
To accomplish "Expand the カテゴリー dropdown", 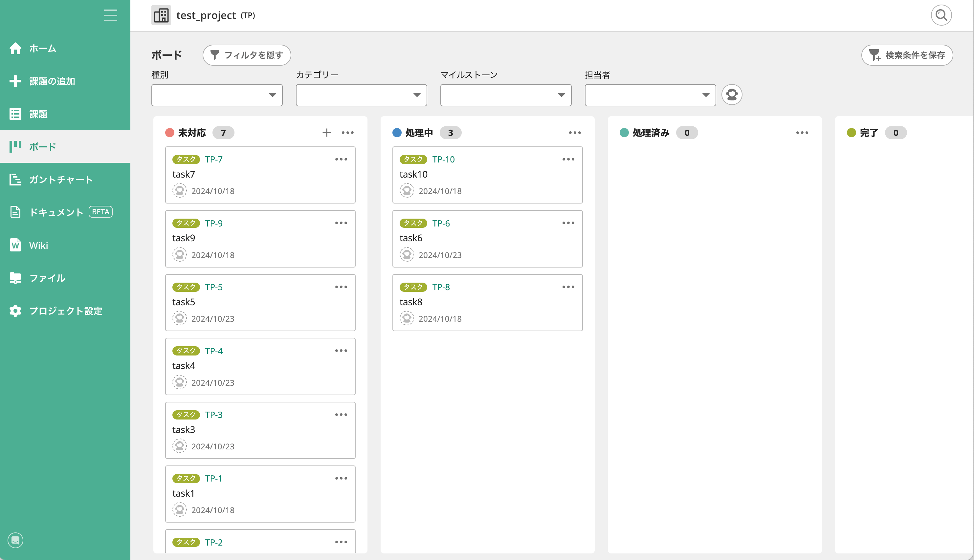I will click(x=361, y=95).
